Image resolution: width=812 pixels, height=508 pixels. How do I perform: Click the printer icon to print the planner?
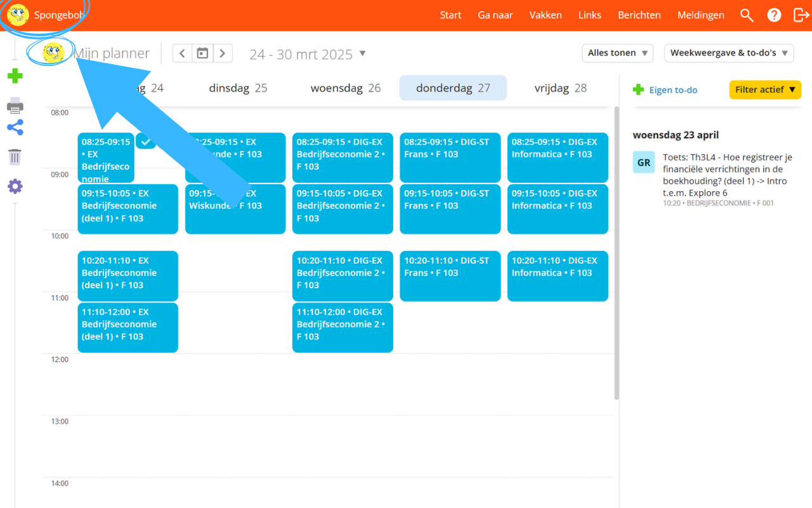point(14,105)
